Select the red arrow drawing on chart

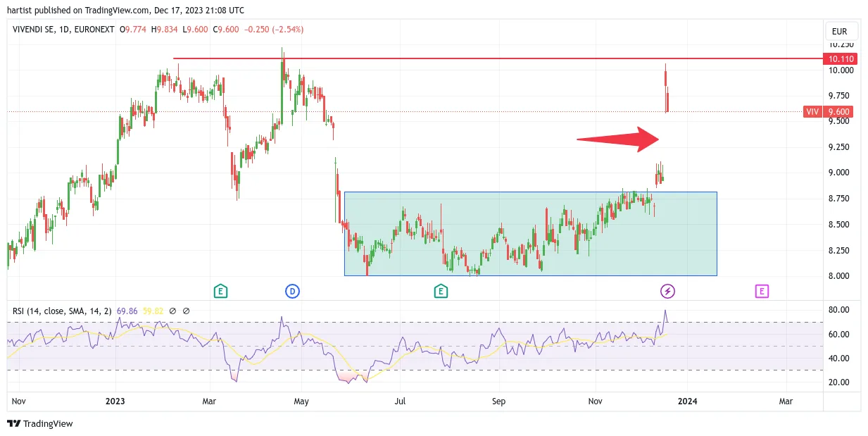click(x=617, y=139)
